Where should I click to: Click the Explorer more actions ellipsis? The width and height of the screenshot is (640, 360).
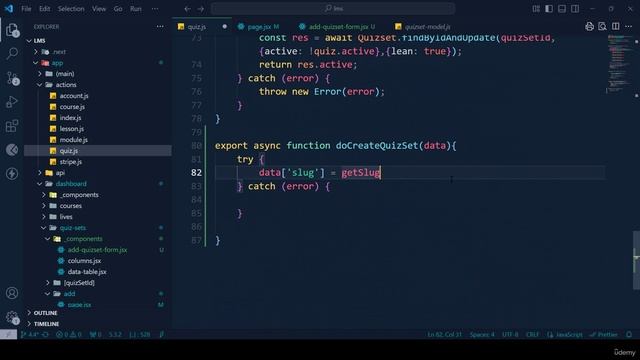(160, 27)
